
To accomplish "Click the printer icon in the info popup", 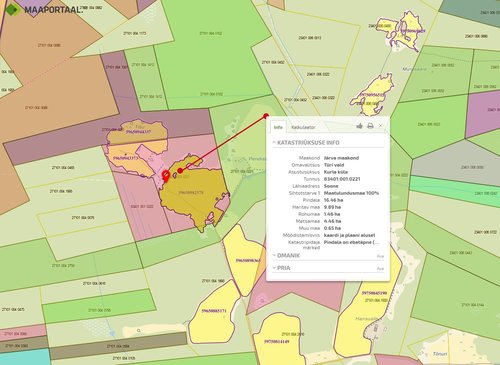I will (x=370, y=126).
